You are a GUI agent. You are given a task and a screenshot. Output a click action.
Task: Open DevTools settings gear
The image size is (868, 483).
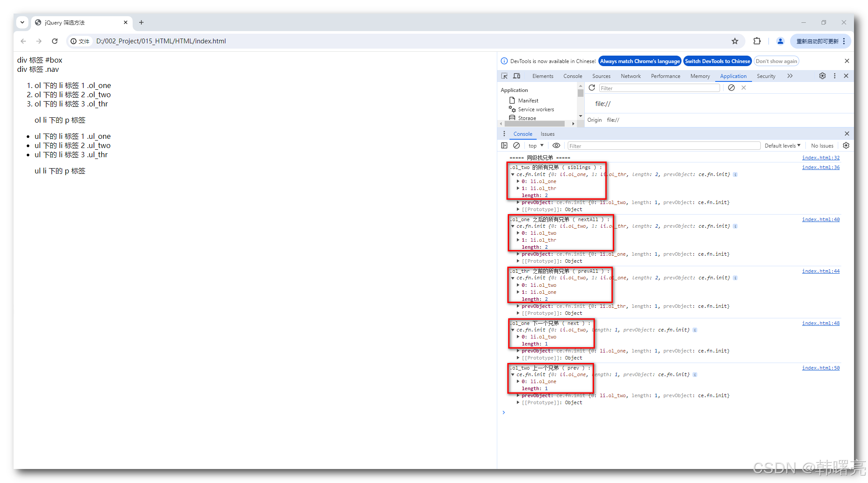(x=822, y=76)
